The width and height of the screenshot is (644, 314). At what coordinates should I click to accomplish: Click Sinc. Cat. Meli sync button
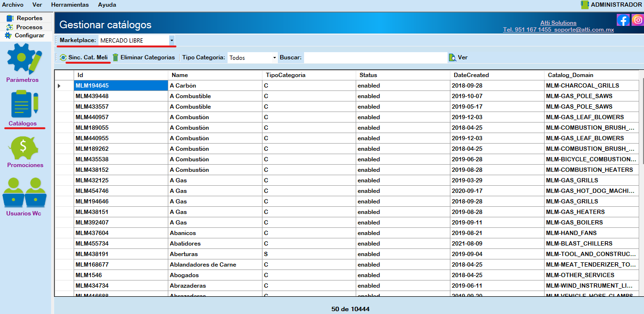click(x=84, y=57)
